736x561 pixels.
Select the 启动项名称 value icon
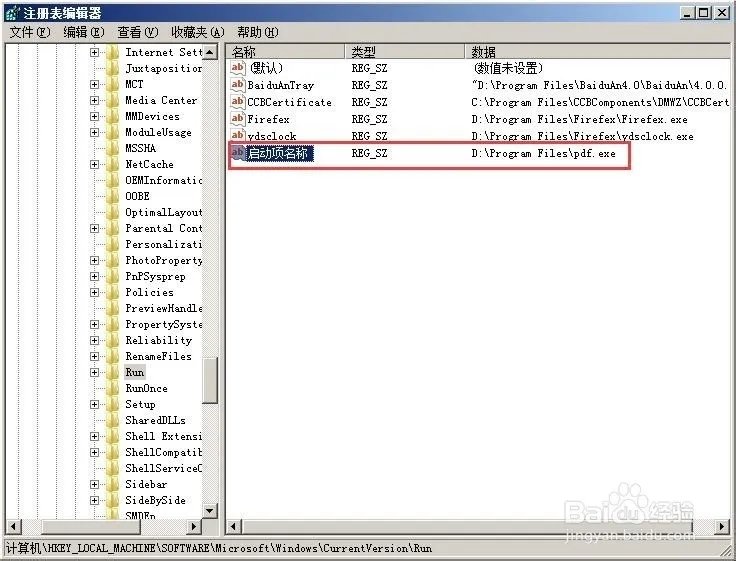coord(238,153)
